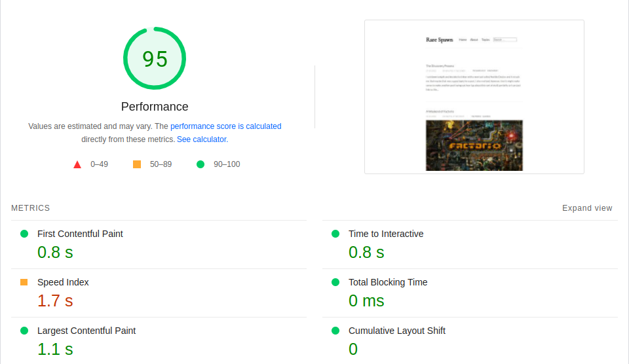This screenshot has width=629, height=364.
Task: Select the 'Speed Index' metric label
Action: pyautogui.click(x=63, y=282)
